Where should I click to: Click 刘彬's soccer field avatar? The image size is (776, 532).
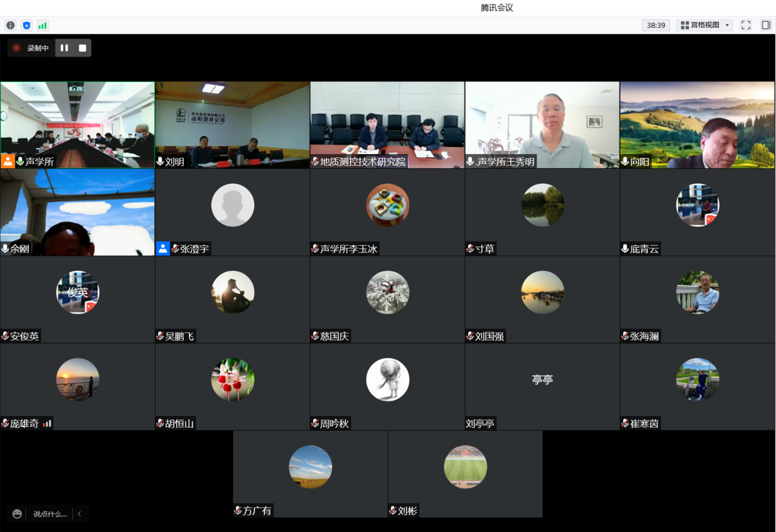coord(465,467)
